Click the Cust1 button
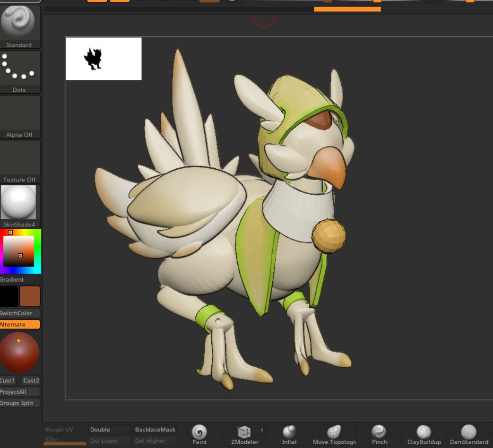Viewport: 493px width, 448px height. (9, 380)
